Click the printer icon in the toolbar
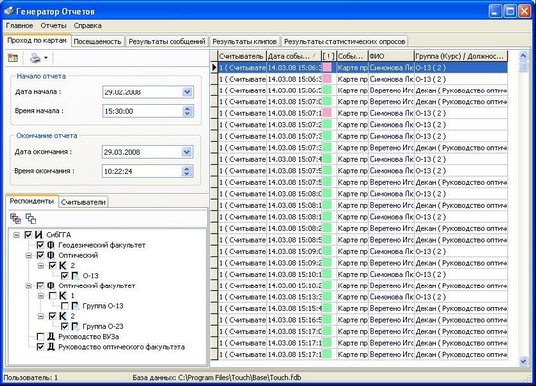The height and width of the screenshot is (386, 536). pyautogui.click(x=35, y=58)
